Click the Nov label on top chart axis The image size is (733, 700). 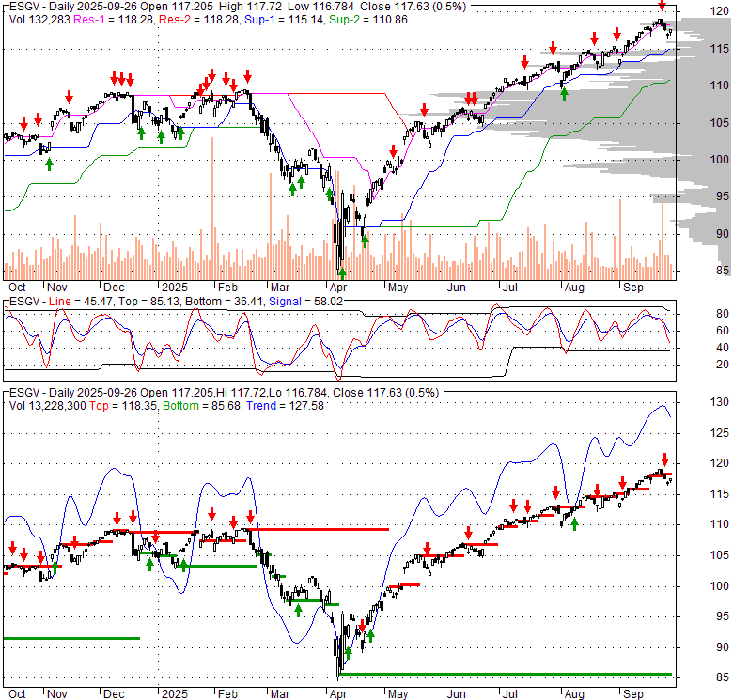tap(57, 288)
